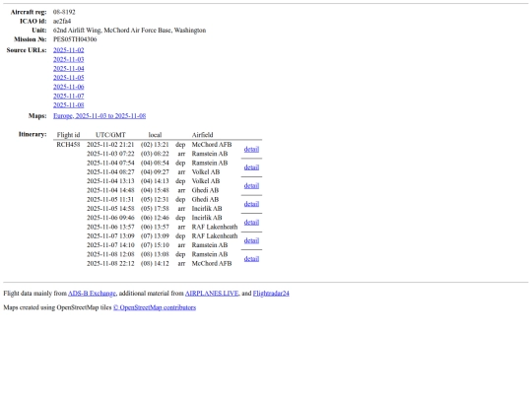View detail for RAF Lakenheath to Ramstein leg
The width and height of the screenshot is (532, 399).
coord(251,241)
